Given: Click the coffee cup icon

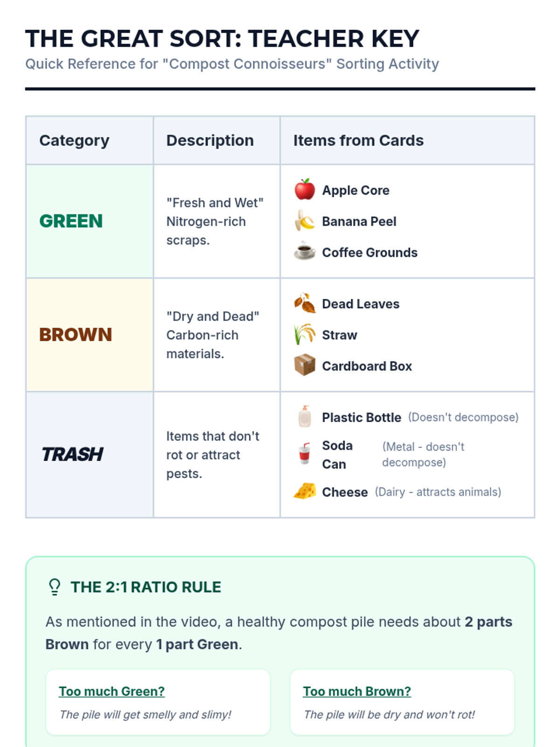Looking at the screenshot, I should (x=304, y=252).
